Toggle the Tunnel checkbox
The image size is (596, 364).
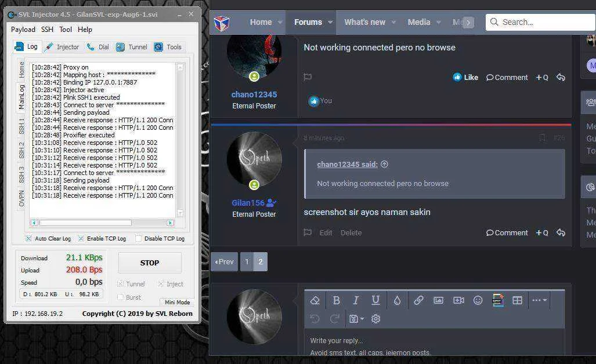click(121, 283)
